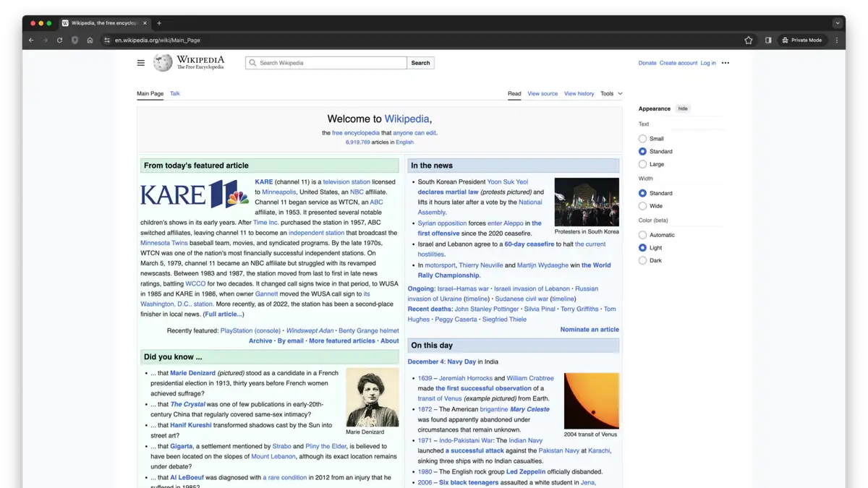Open the Full article link for KARE

pyautogui.click(x=224, y=314)
